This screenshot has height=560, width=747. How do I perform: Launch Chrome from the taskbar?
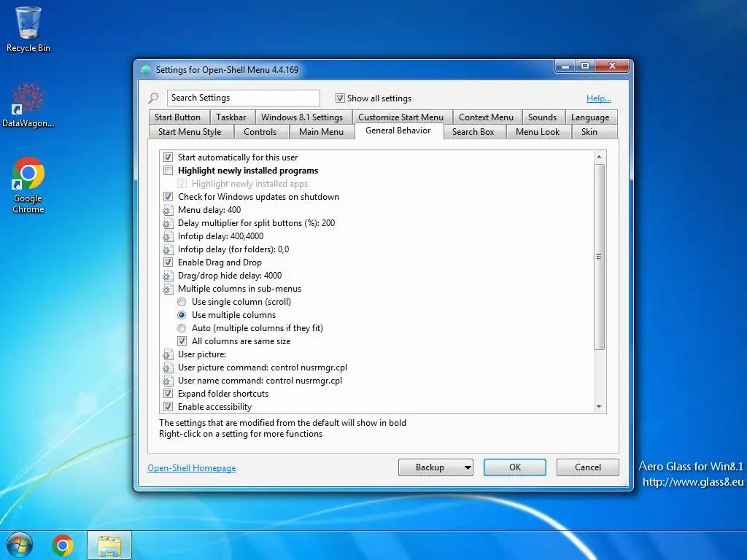click(63, 545)
